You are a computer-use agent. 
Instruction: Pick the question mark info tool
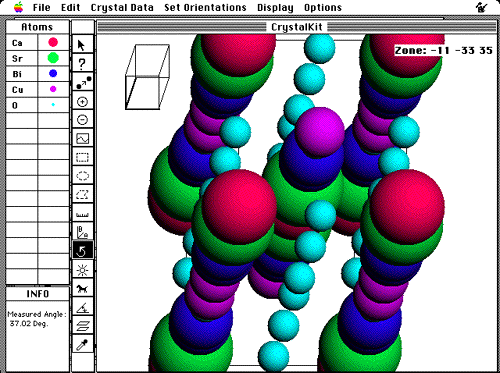pos(82,63)
